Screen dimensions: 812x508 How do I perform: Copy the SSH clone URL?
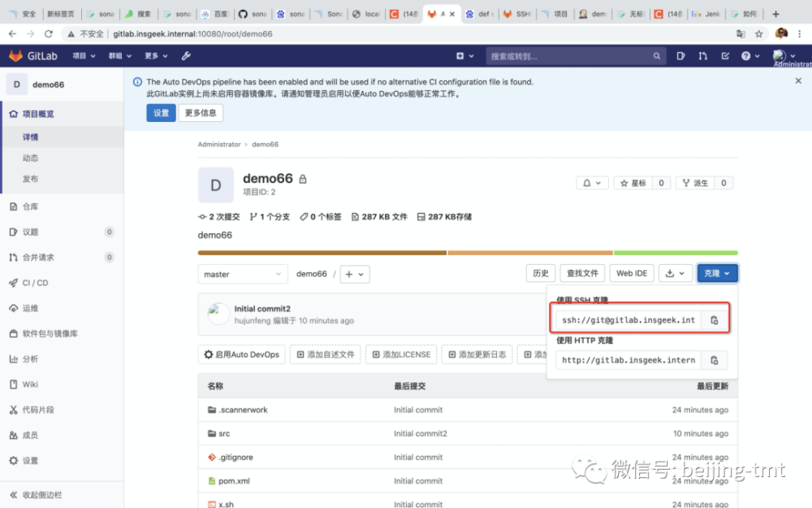pos(714,320)
